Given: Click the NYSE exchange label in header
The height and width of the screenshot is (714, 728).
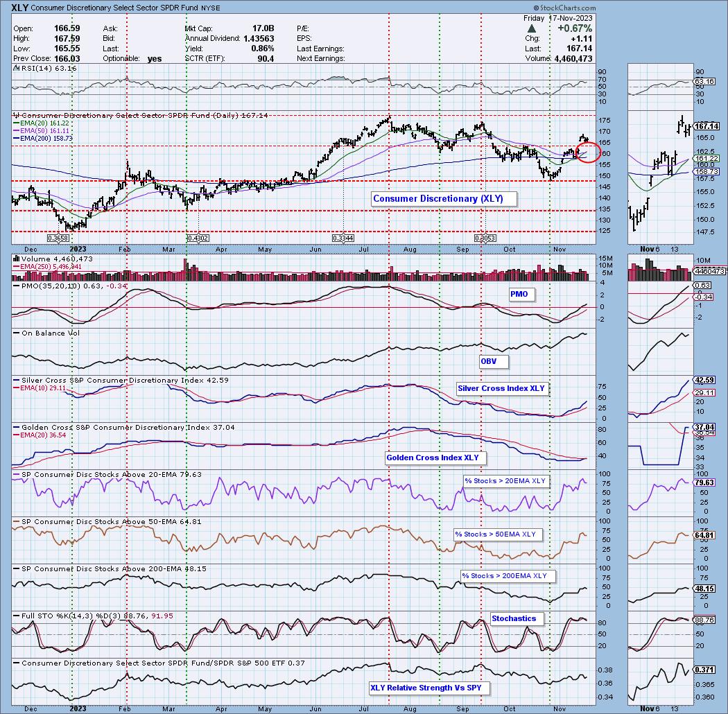Looking at the screenshot, I should (x=211, y=8).
